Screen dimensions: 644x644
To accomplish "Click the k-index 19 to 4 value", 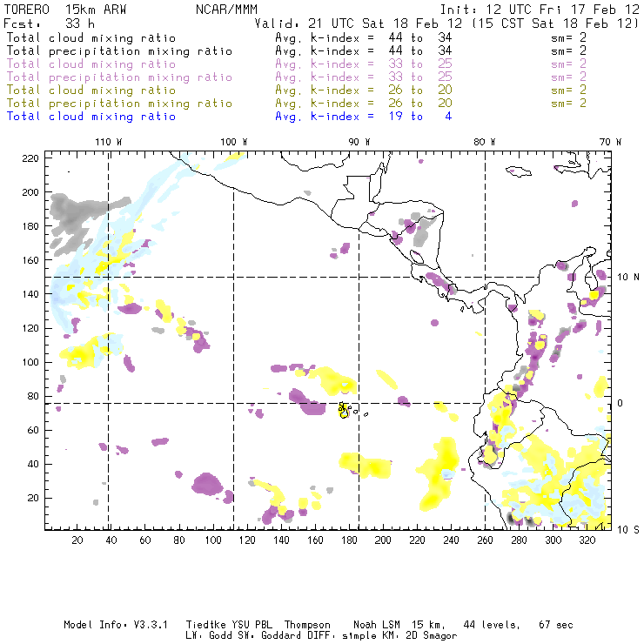I will [x=363, y=117].
